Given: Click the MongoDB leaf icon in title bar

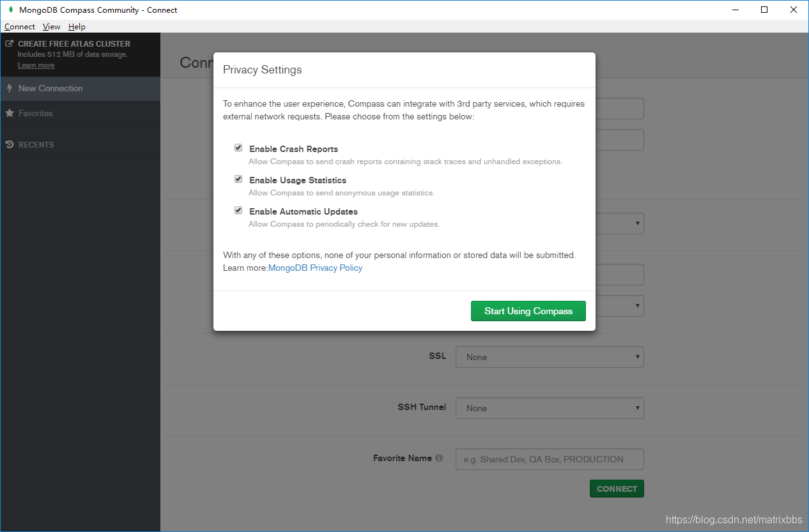Looking at the screenshot, I should [10, 10].
